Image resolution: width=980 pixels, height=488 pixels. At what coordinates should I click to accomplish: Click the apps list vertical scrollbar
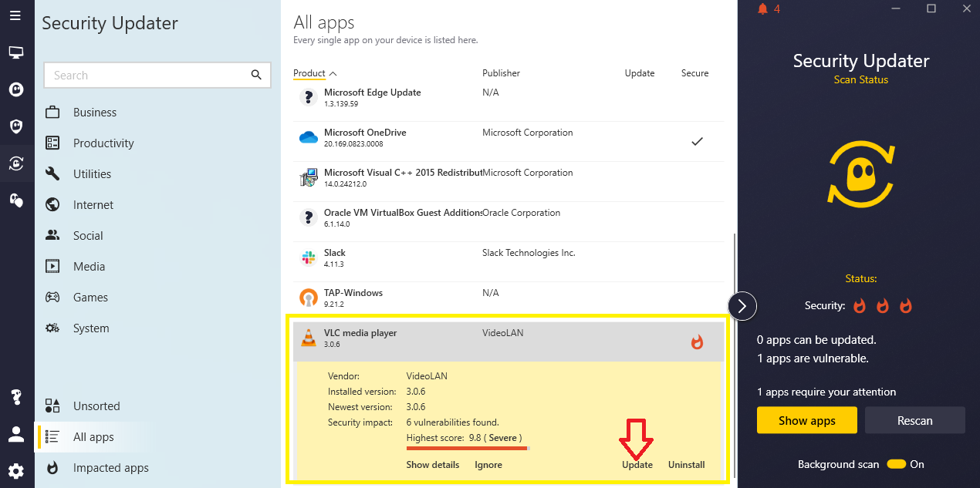pos(735,355)
